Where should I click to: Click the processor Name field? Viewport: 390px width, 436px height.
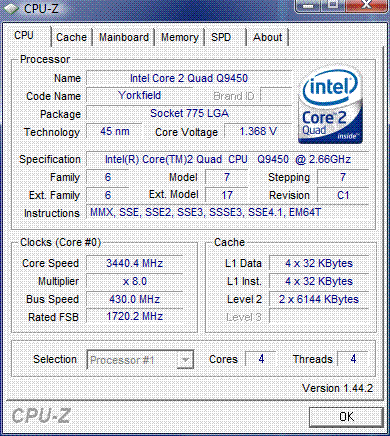point(189,78)
